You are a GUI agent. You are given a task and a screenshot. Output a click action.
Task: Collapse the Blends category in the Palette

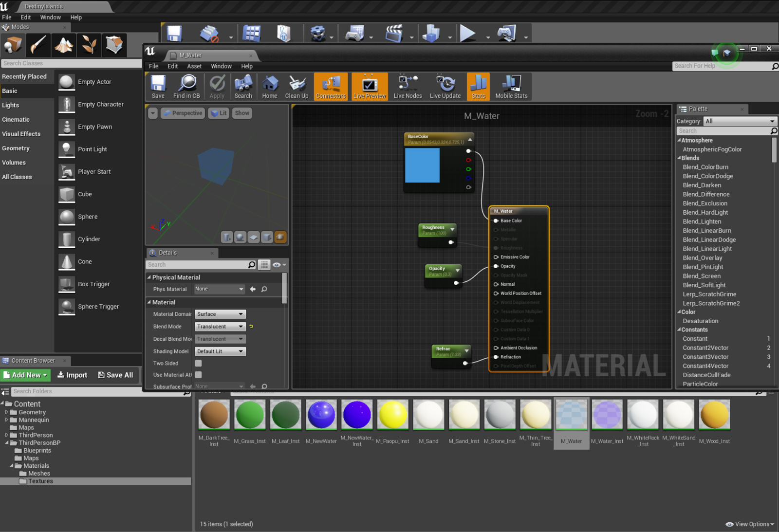click(680, 158)
